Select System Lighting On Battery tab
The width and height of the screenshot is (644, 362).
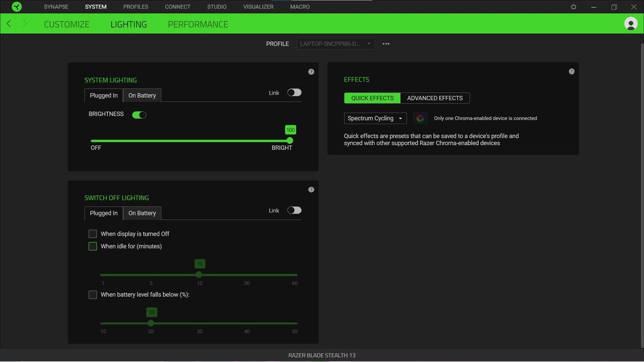[x=142, y=95]
